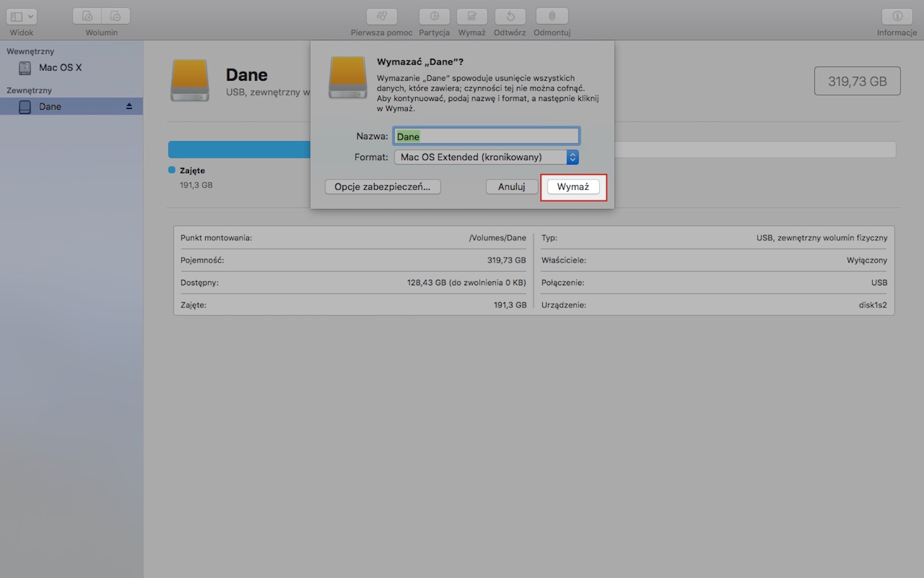The image size is (924, 578).
Task: Open the Widok view options dropdown
Action: pos(21,15)
